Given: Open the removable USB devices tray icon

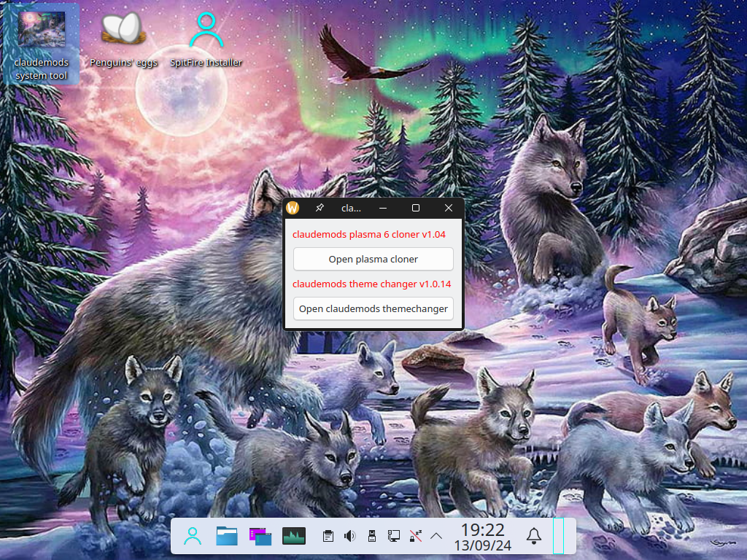Looking at the screenshot, I should tap(372, 536).
